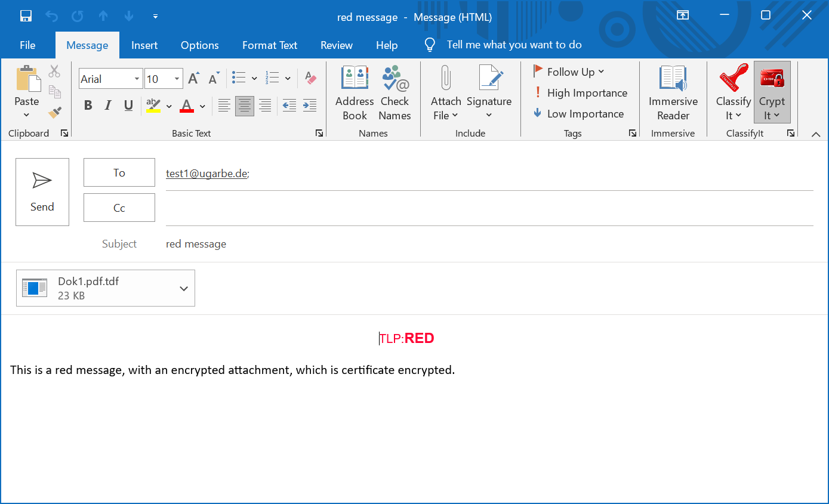
Task: Send the message
Action: click(x=42, y=192)
